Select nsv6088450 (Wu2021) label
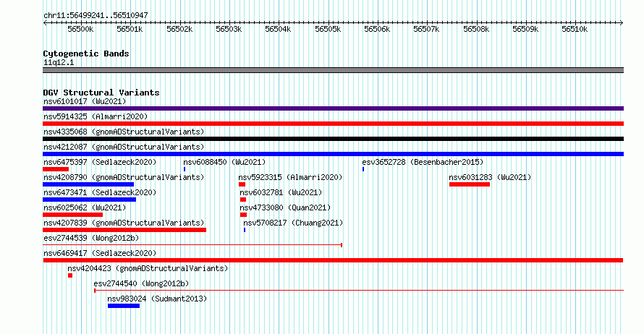 (x=224, y=162)
